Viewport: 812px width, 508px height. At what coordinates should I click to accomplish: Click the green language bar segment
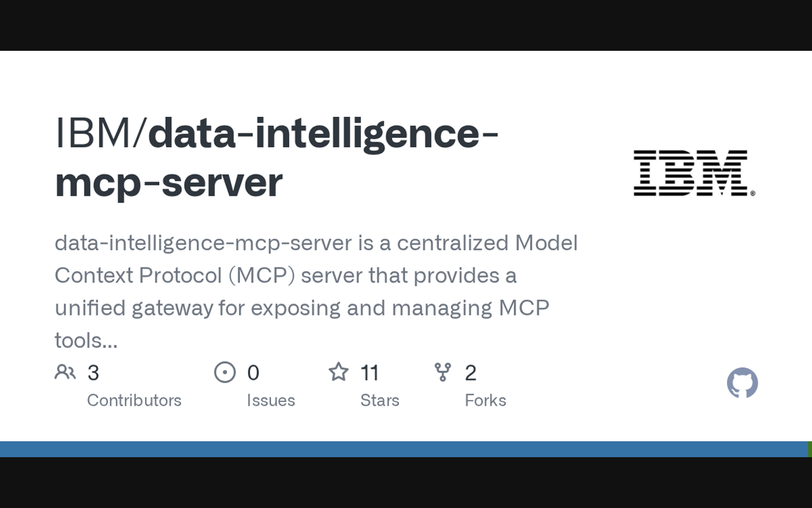810,449
